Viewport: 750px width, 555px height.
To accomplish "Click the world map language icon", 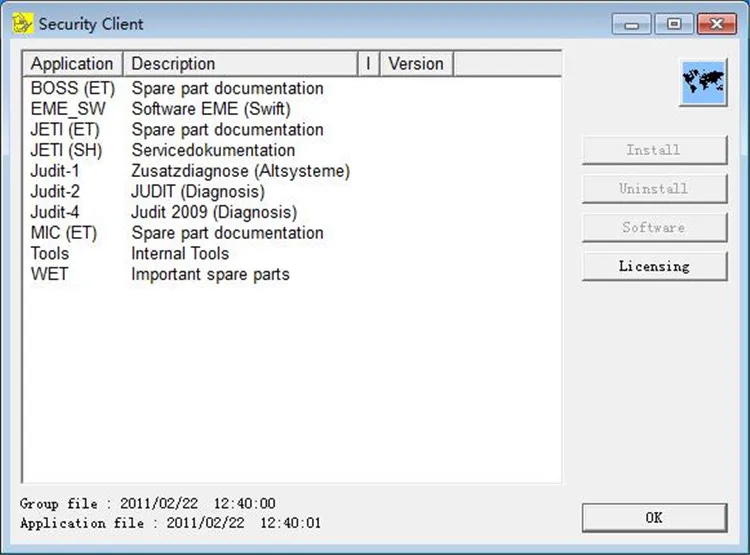I will coord(703,82).
